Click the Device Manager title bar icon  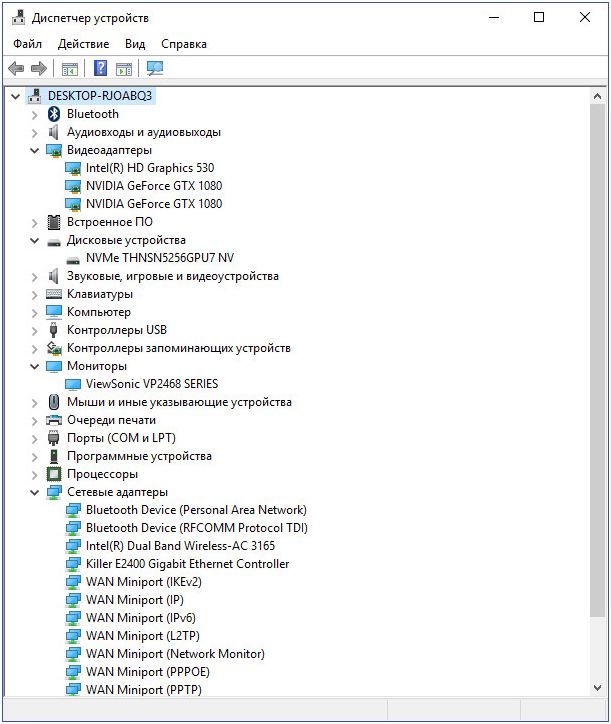pos(19,18)
